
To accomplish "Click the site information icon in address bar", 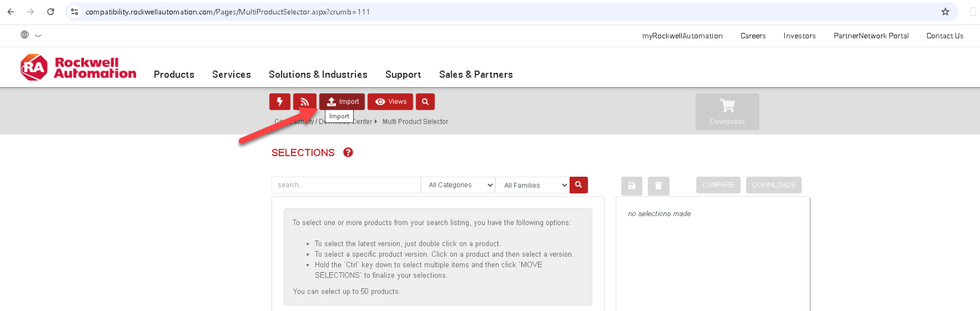I will point(75,12).
